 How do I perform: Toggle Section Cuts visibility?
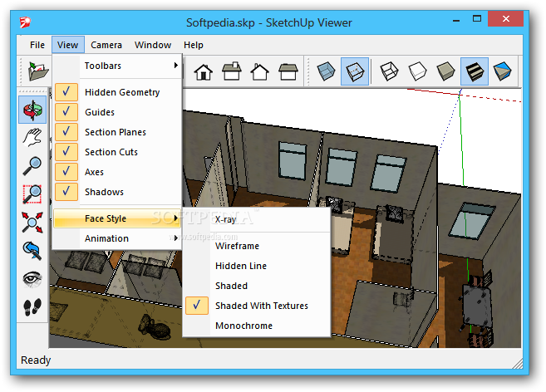pyautogui.click(x=118, y=152)
